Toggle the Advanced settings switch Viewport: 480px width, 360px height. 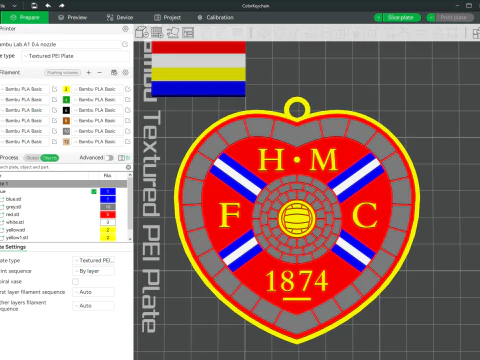[109, 158]
